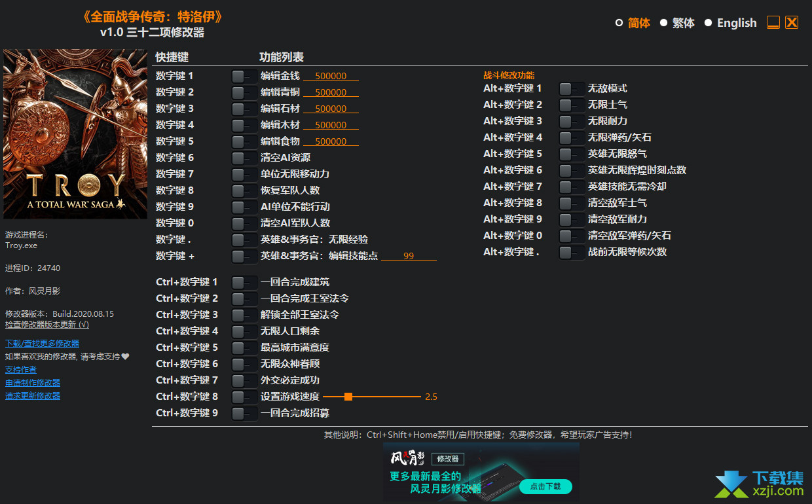Close the trainer with the X icon
812x504 pixels.
coord(792,23)
